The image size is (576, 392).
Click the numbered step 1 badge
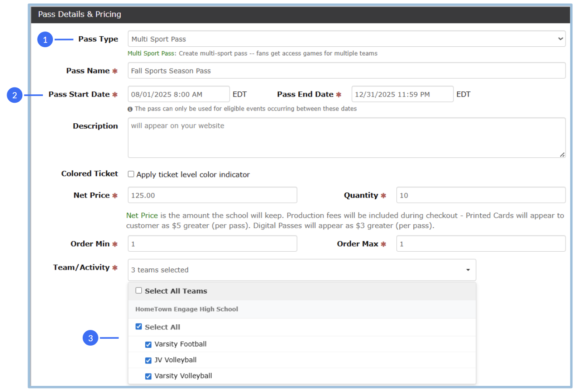point(45,40)
